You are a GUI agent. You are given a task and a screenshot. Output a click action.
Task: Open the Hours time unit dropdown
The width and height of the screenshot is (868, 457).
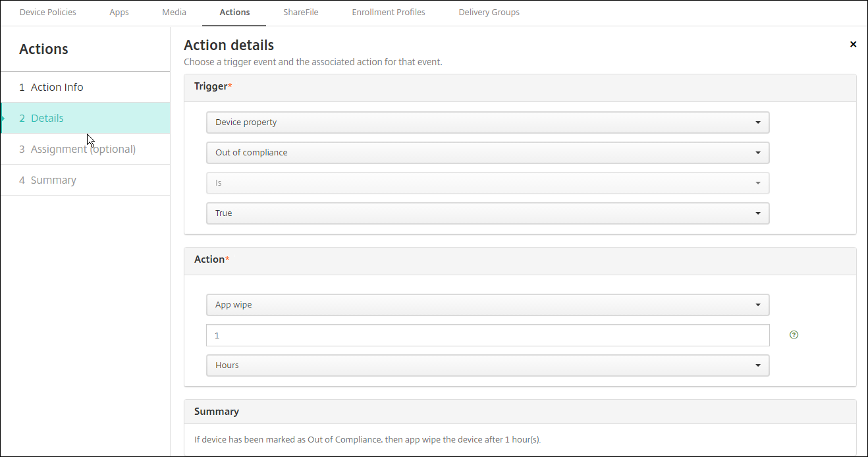pyautogui.click(x=487, y=365)
